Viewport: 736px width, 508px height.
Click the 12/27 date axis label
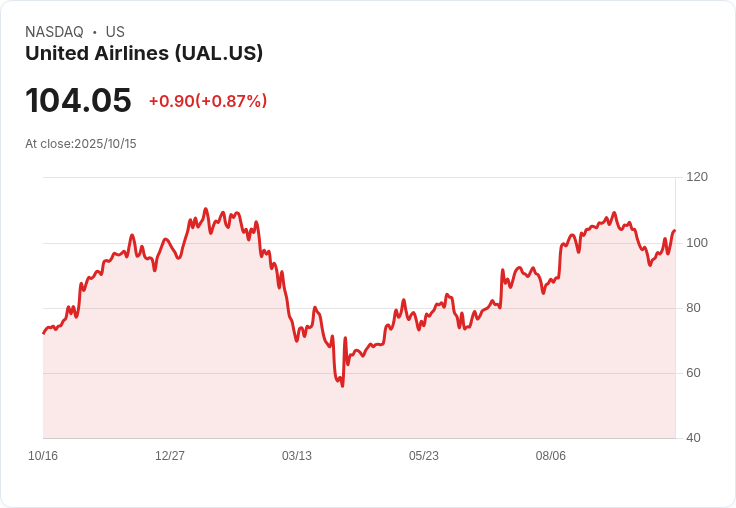(x=169, y=456)
